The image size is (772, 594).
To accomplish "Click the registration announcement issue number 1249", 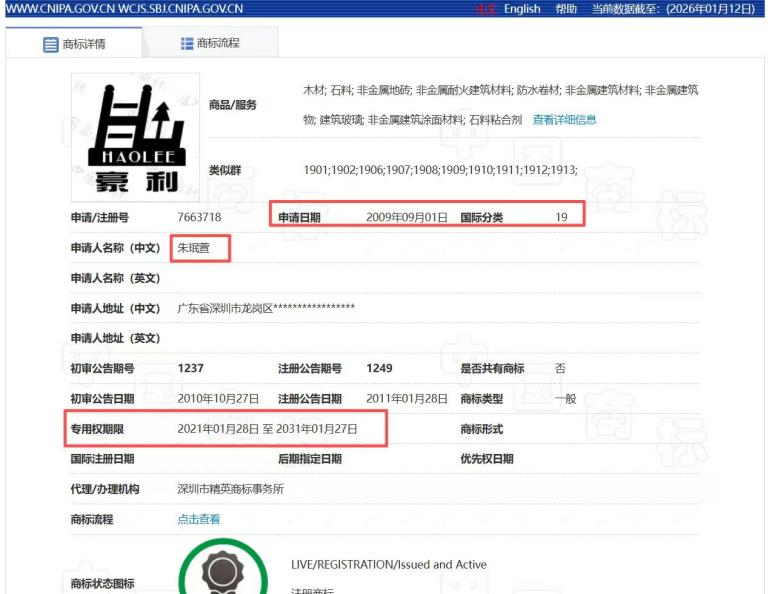I will [x=379, y=368].
